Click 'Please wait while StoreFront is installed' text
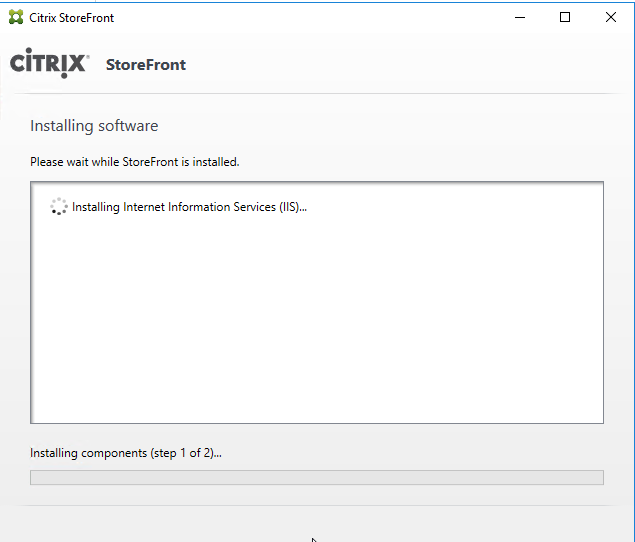This screenshot has height=542, width=635. [135, 162]
